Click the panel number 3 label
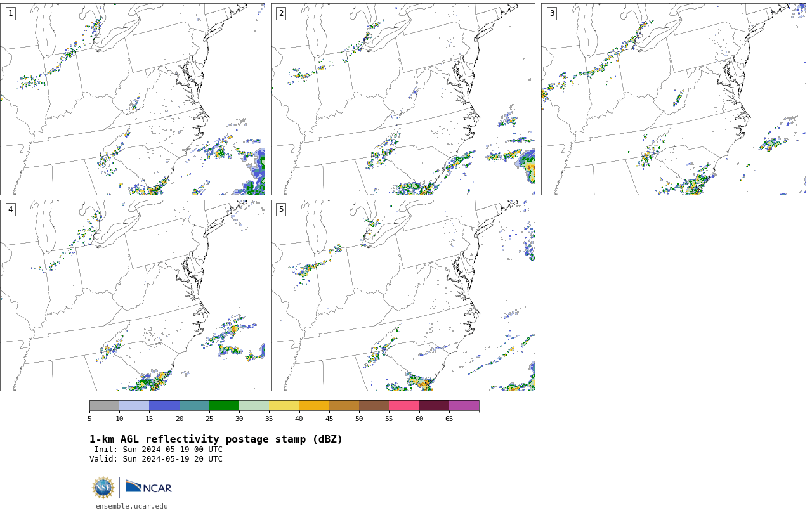This screenshot has height=513, width=812. click(552, 13)
